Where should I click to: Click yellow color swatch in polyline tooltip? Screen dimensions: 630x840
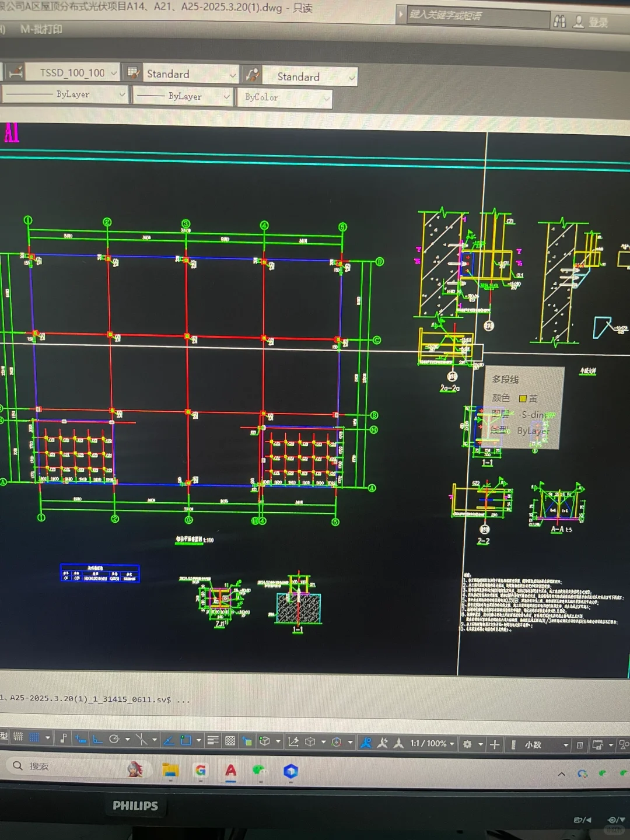point(523,398)
